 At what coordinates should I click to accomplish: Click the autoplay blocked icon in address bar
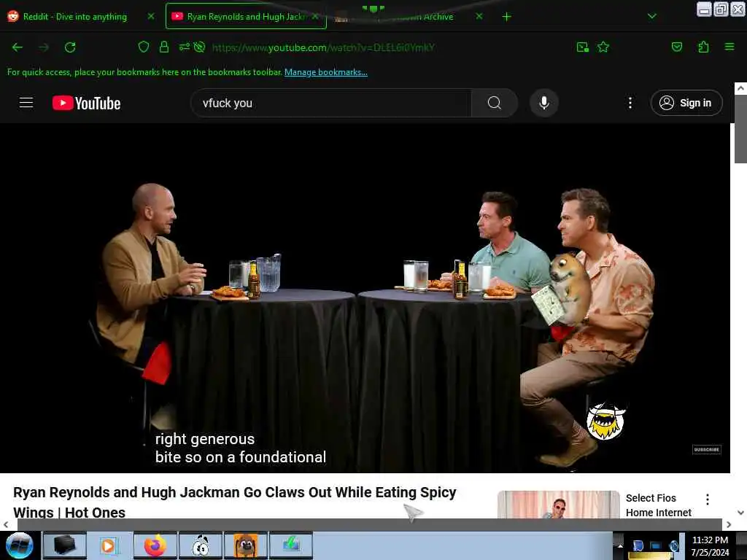coord(200,47)
